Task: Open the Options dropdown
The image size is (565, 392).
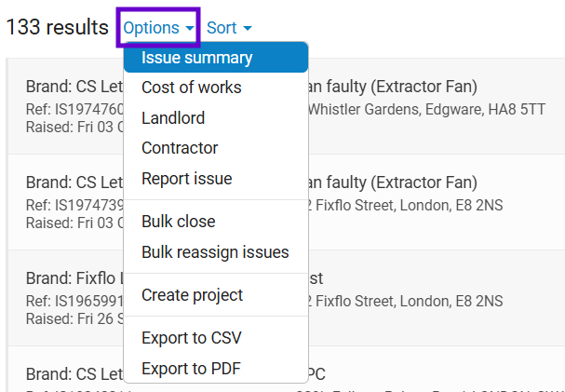Action: pyautogui.click(x=158, y=28)
